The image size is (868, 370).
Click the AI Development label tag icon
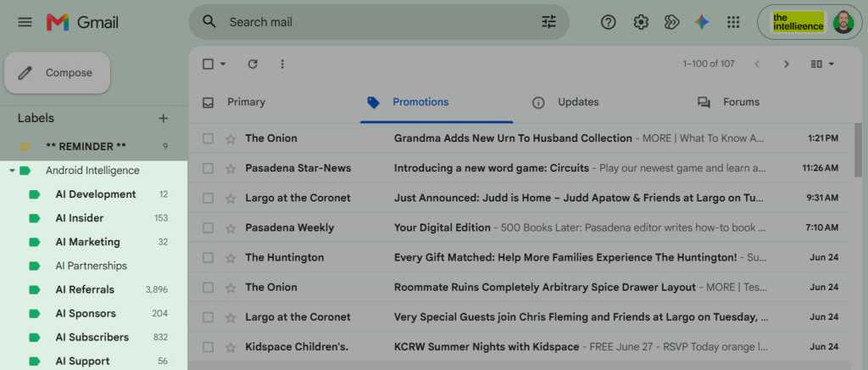[34, 194]
